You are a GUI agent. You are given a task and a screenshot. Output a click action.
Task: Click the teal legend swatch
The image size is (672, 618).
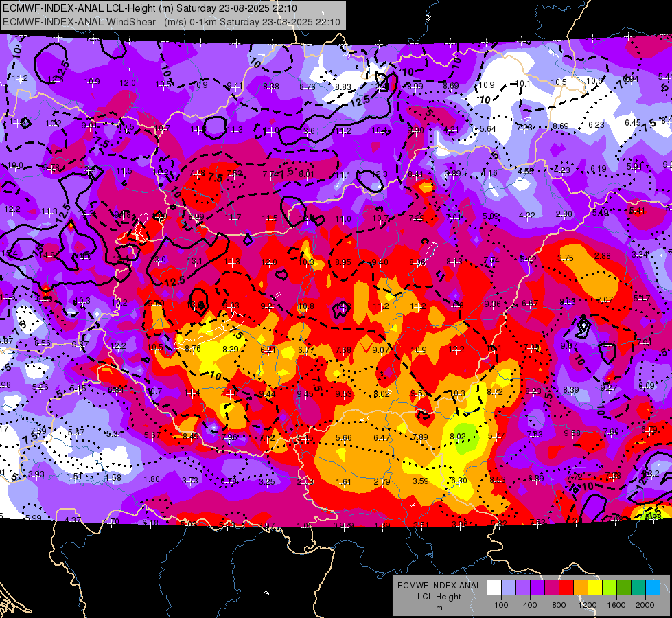click(638, 588)
